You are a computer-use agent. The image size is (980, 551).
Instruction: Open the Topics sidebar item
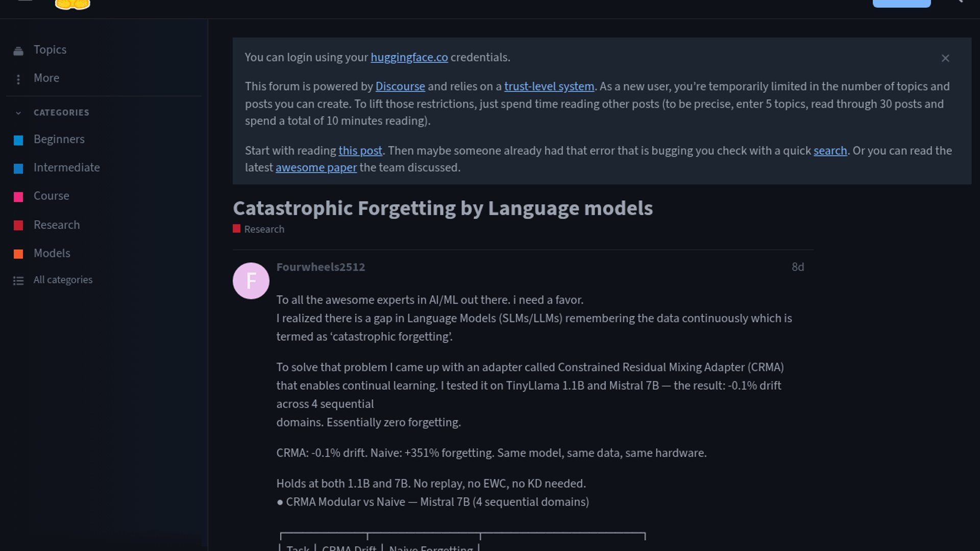tap(50, 49)
